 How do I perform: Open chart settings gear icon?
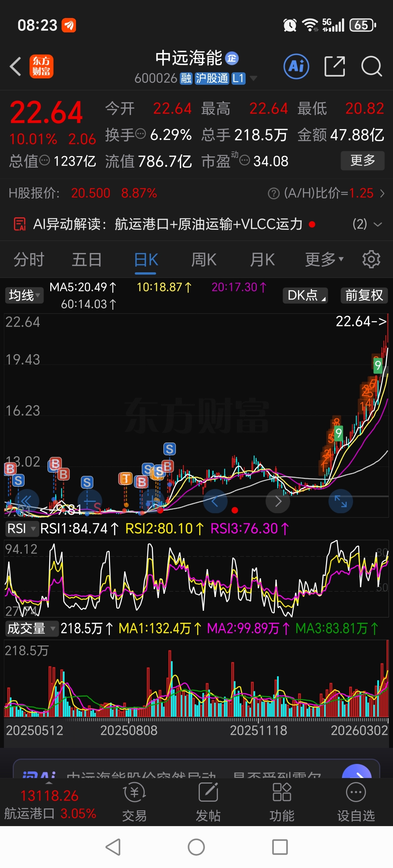point(371,260)
